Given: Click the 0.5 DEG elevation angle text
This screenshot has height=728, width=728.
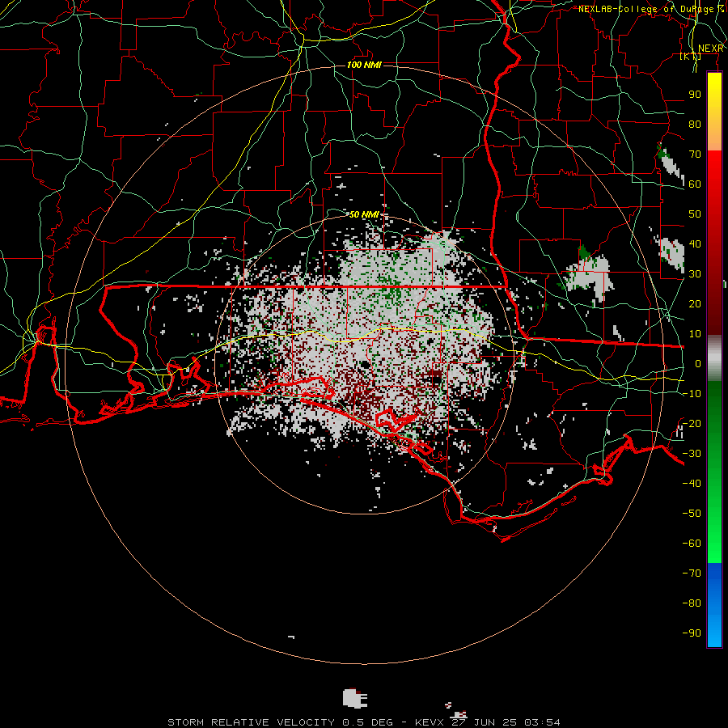Looking at the screenshot, I should tap(368, 722).
